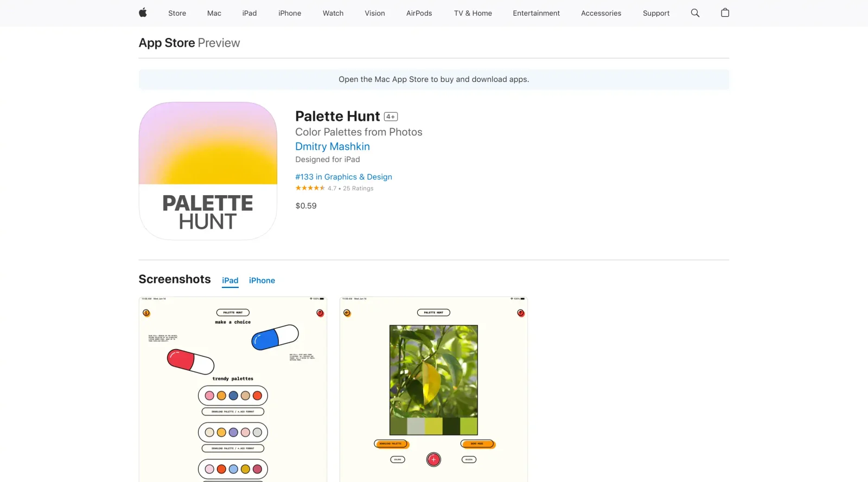Open the Graphics & Design chart link
The width and height of the screenshot is (868, 482).
pyautogui.click(x=343, y=177)
